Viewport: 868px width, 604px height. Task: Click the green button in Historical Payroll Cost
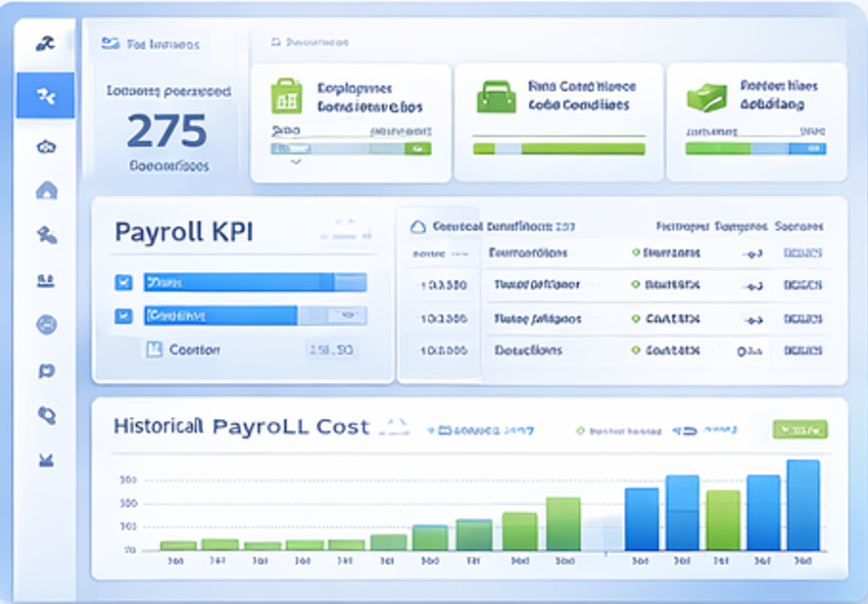[798, 429]
